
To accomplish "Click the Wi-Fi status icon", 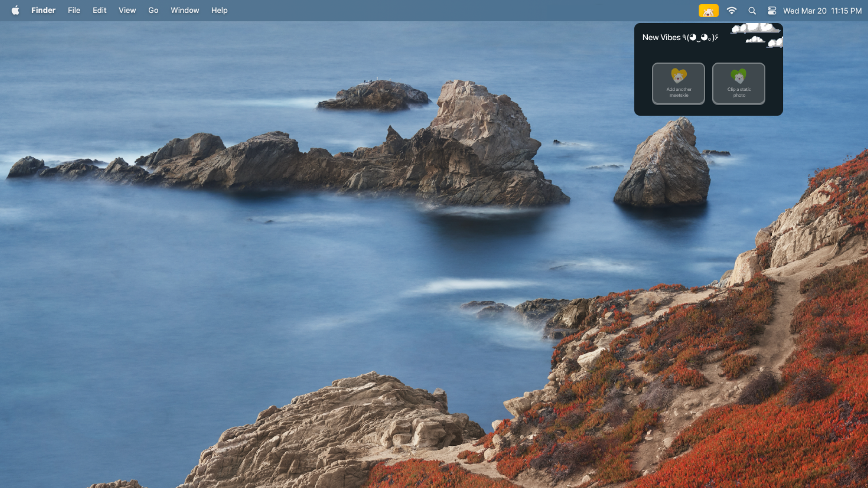I will click(x=731, y=11).
